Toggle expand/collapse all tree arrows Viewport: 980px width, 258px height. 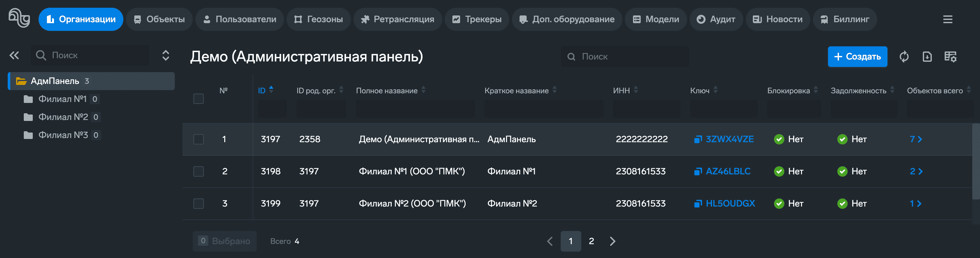(165, 56)
